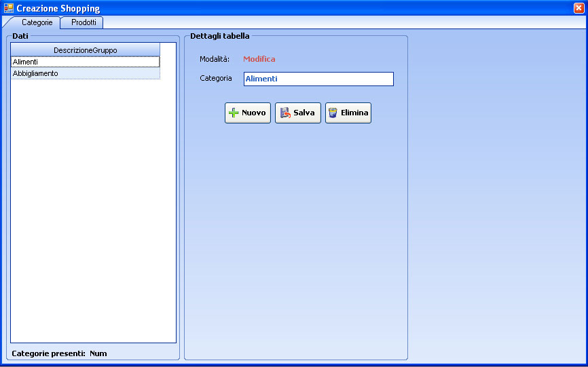Click the Categorie presenti count label

pyautogui.click(x=59, y=353)
